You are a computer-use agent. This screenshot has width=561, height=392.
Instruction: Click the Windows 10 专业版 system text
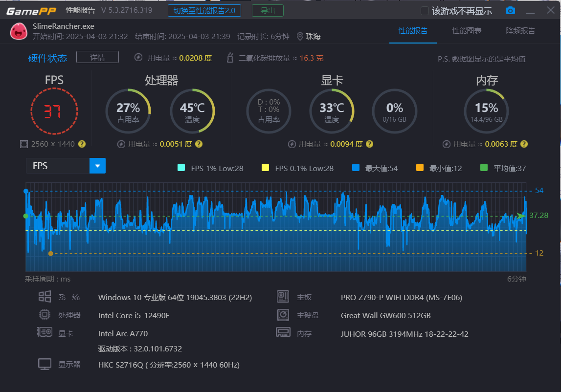[175, 298]
